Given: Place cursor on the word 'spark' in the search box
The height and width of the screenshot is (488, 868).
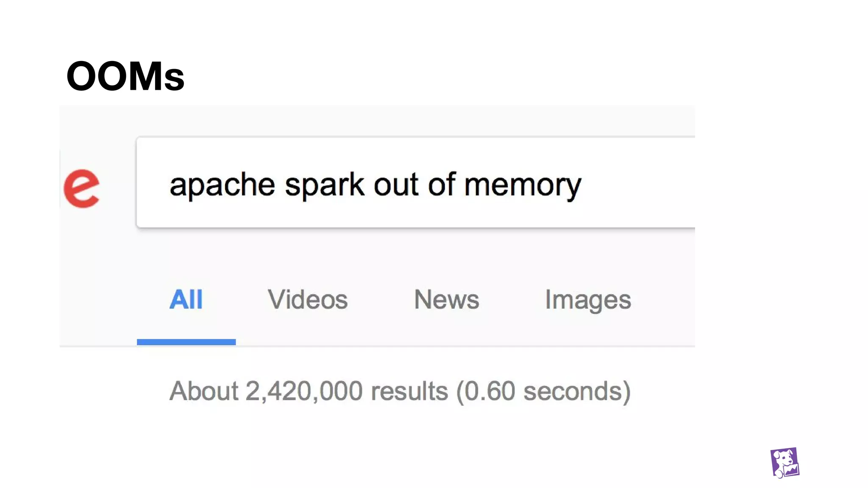Looking at the screenshot, I should 325,185.
